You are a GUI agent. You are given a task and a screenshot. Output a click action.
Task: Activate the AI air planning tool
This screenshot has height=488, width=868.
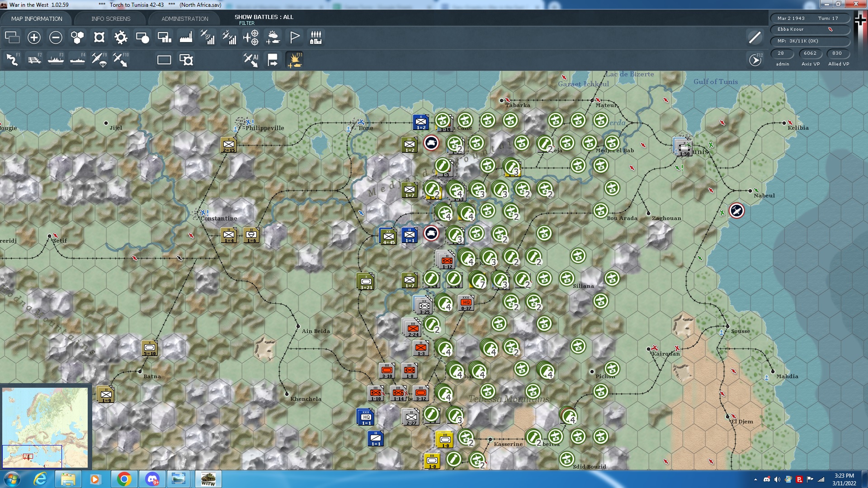tap(250, 59)
